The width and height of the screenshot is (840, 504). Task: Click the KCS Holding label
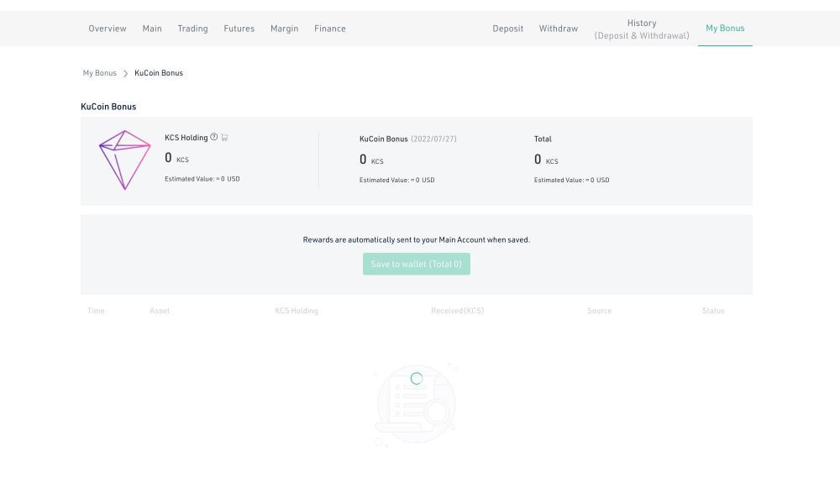point(186,138)
